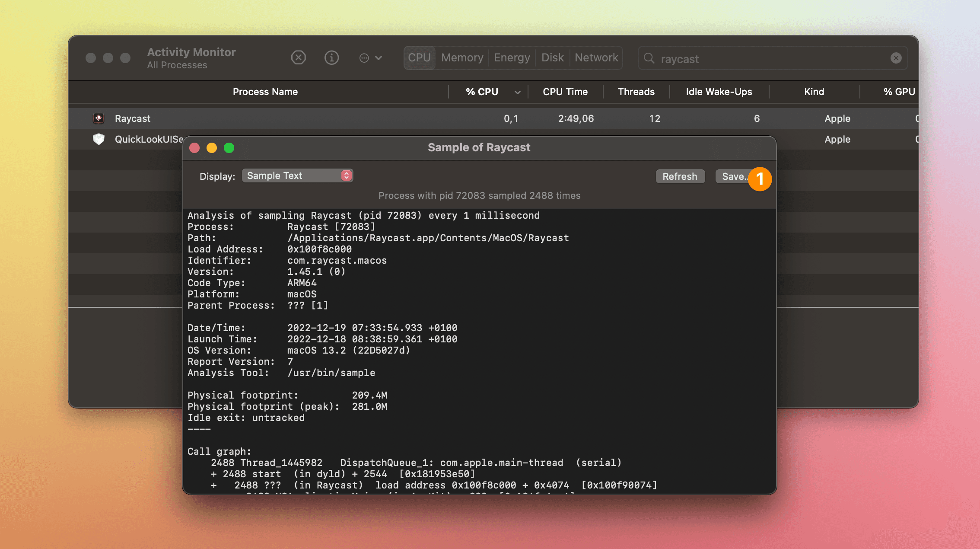
Task: Toggle % CPU sort order chevron
Action: tap(517, 92)
